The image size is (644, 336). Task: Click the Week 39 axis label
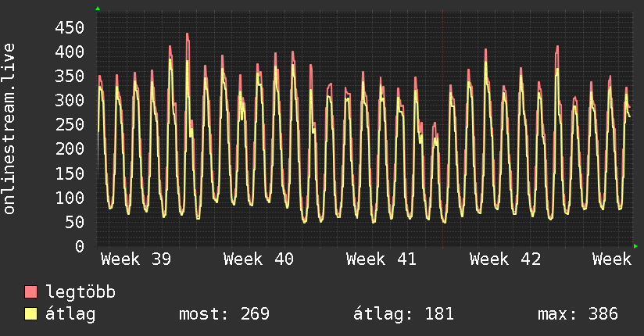point(136,259)
